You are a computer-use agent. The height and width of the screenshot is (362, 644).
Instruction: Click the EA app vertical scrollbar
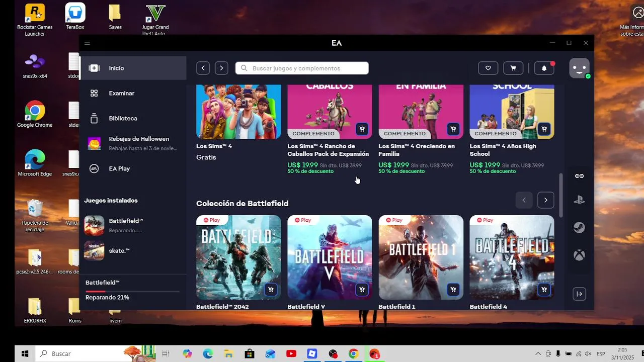tap(561, 195)
